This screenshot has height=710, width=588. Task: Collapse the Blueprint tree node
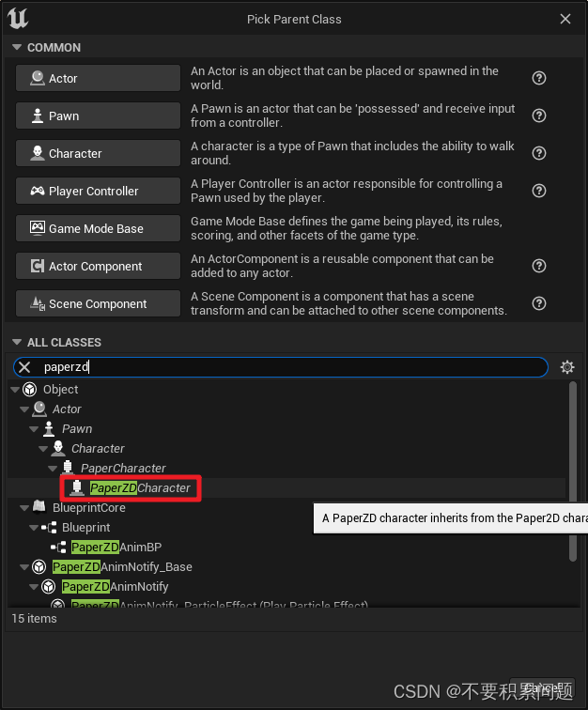click(x=34, y=528)
